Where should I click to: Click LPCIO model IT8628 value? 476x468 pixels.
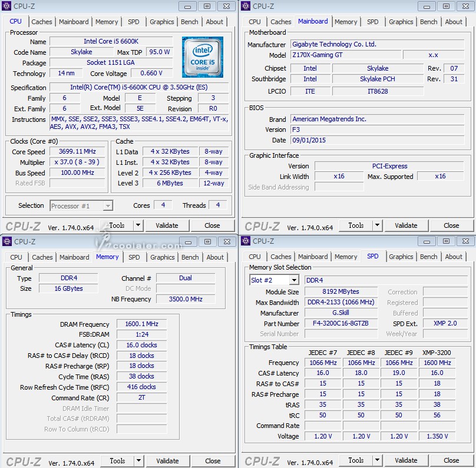(378, 91)
